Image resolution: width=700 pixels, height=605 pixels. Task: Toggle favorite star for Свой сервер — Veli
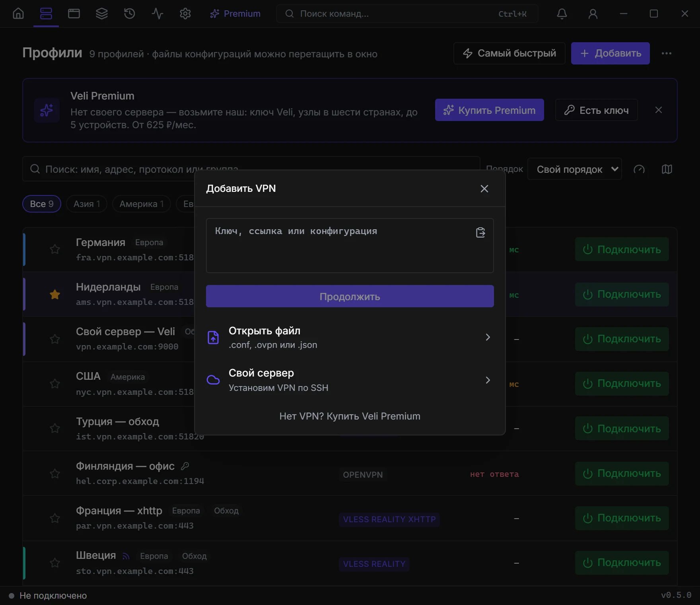click(x=55, y=339)
